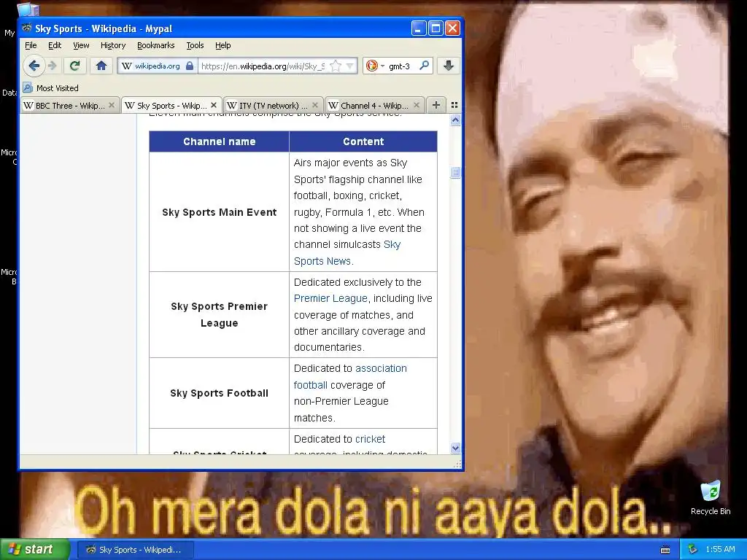Open the Windows start menu

[35, 550]
